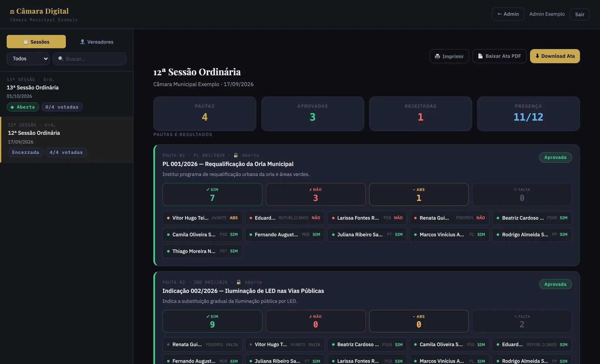The width and height of the screenshot is (600, 364).
Task: Click the 4/4 votadas badge
Action: (66, 152)
